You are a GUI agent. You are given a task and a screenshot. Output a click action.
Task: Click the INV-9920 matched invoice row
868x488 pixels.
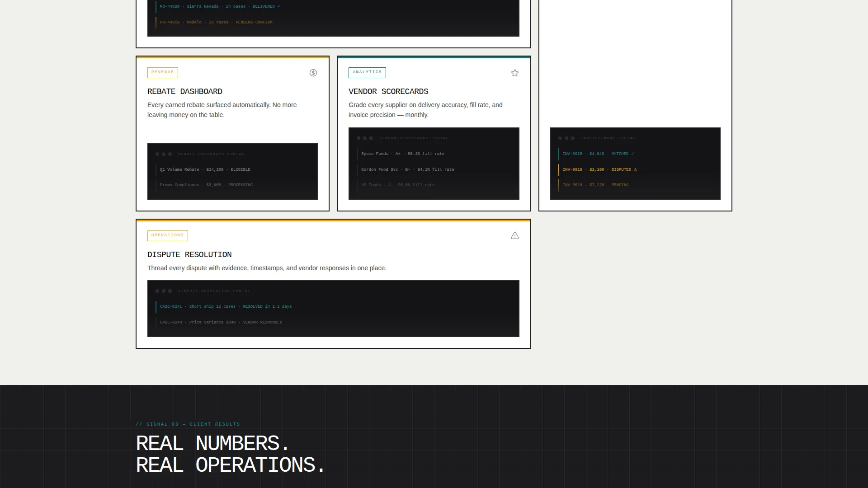point(635,154)
